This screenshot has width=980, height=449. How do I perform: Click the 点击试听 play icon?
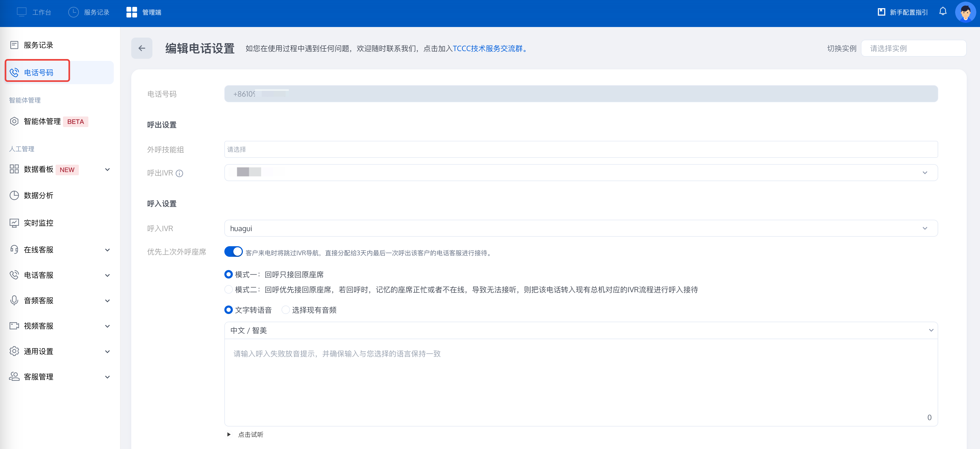click(229, 434)
